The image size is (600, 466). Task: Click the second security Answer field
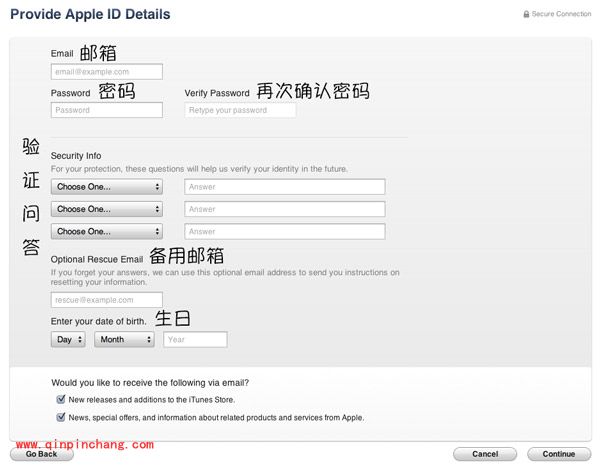[285, 209]
